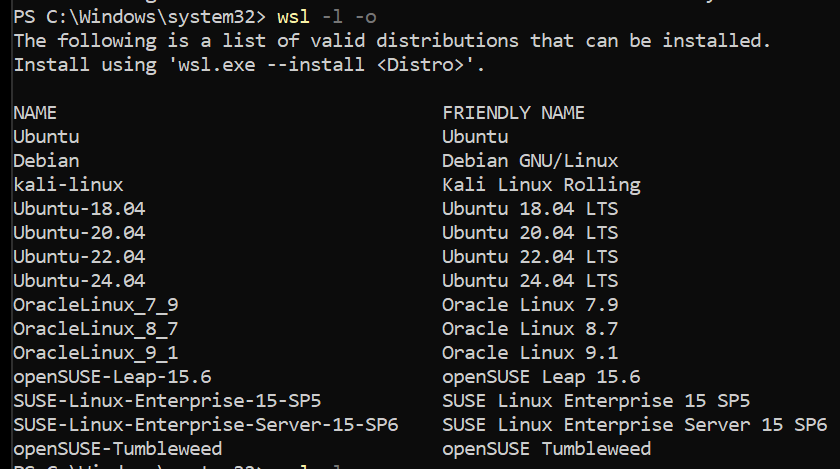The width and height of the screenshot is (840, 469).
Task: Click the FRIENDLY NAME column header
Action: pos(513,113)
